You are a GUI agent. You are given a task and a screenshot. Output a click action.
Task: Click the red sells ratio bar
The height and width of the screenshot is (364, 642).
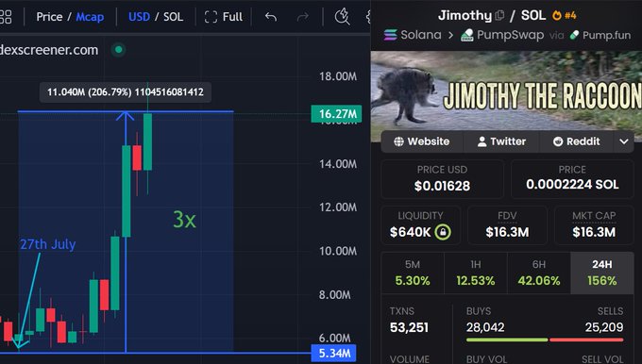[x=586, y=339]
